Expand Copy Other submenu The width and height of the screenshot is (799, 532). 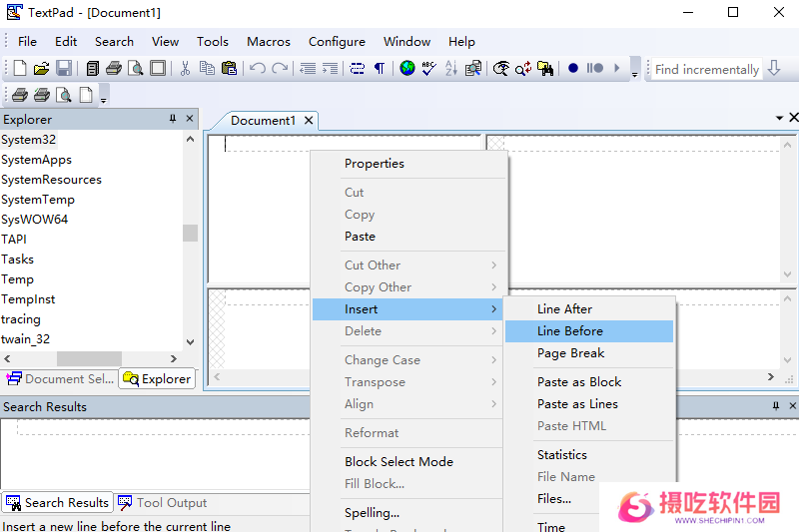pos(408,287)
